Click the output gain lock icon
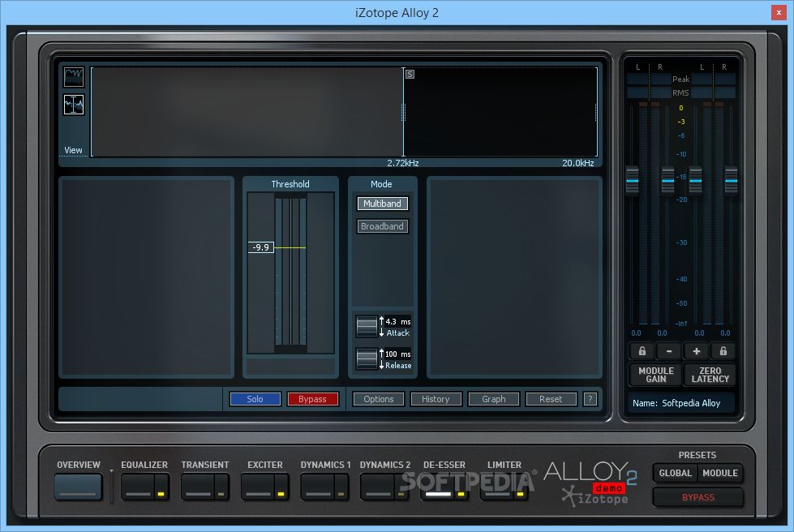Image resolution: width=794 pixels, height=532 pixels. [723, 351]
